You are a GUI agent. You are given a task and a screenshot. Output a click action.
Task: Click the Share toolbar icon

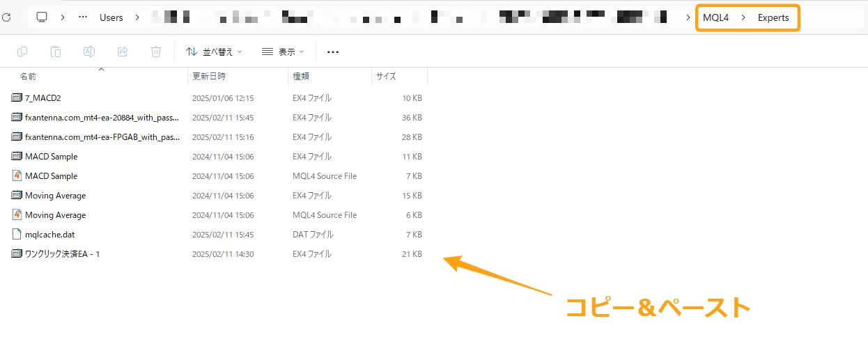point(123,52)
